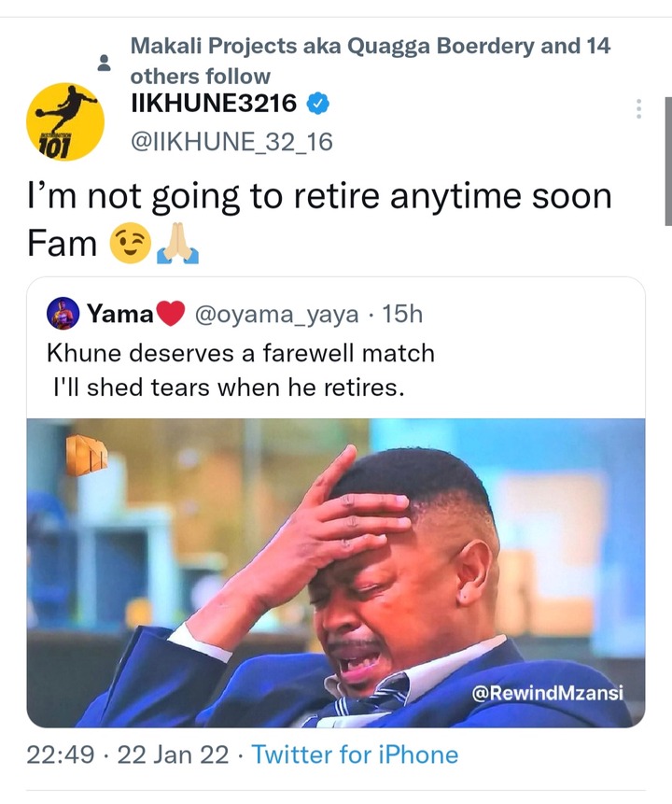The image size is (672, 804).
Task: Click the winking face emoji
Action: coord(131,243)
